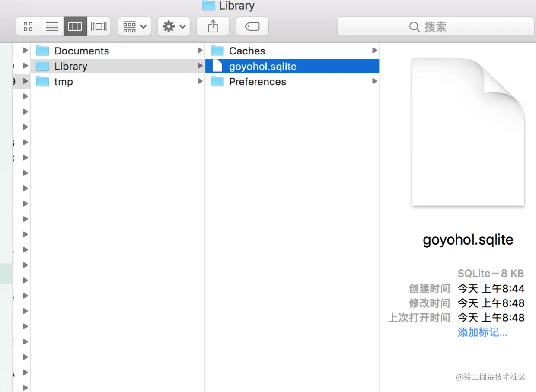Click the large file preview thumbnail

[x=468, y=132]
